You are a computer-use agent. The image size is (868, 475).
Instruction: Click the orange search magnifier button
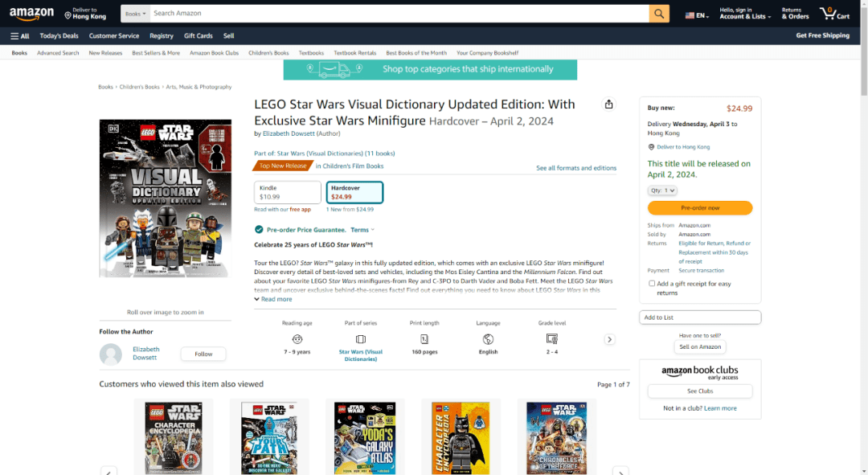pyautogui.click(x=659, y=14)
